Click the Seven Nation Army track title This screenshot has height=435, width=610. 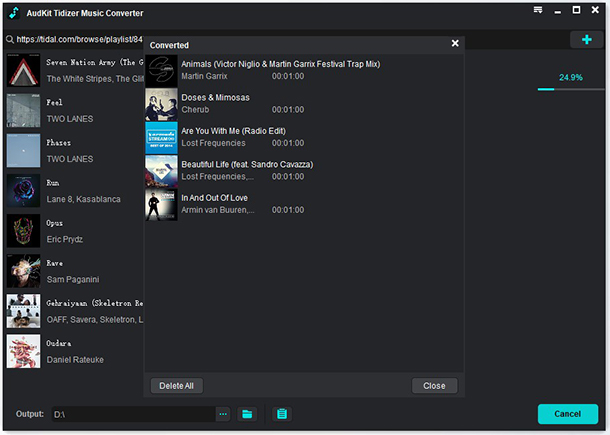click(95, 62)
